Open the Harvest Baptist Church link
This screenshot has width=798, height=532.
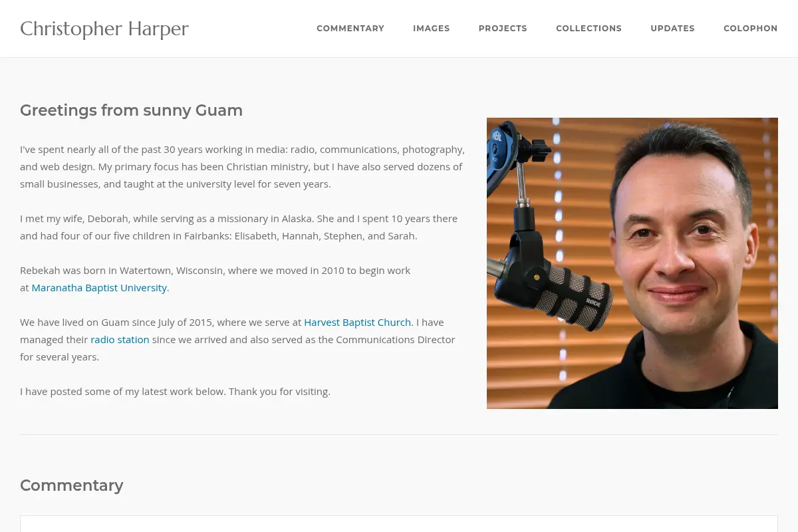(x=358, y=323)
